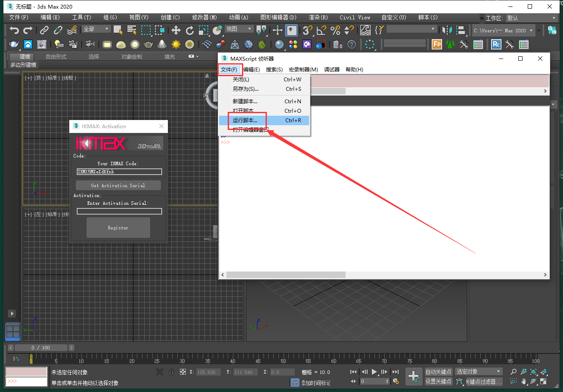The width and height of the screenshot is (563, 392).
Task: Click the wireframe teapot icon
Action: click(148, 44)
